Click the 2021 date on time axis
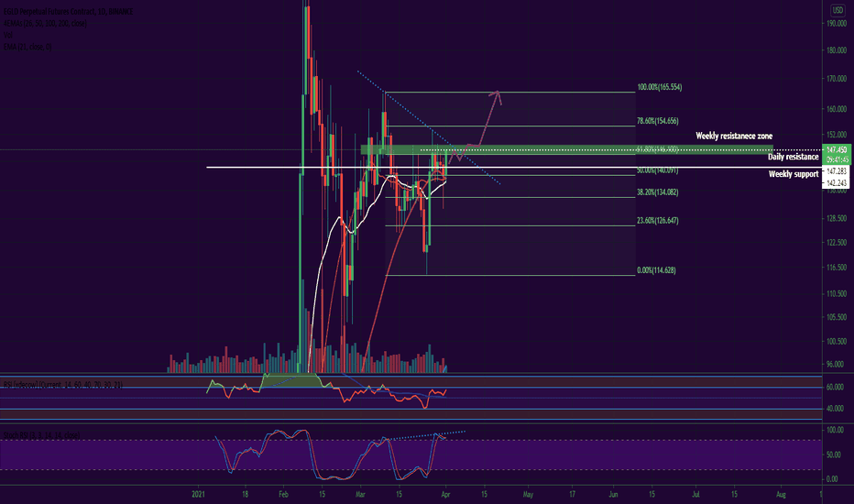Image resolution: width=854 pixels, height=504 pixels. point(199,495)
